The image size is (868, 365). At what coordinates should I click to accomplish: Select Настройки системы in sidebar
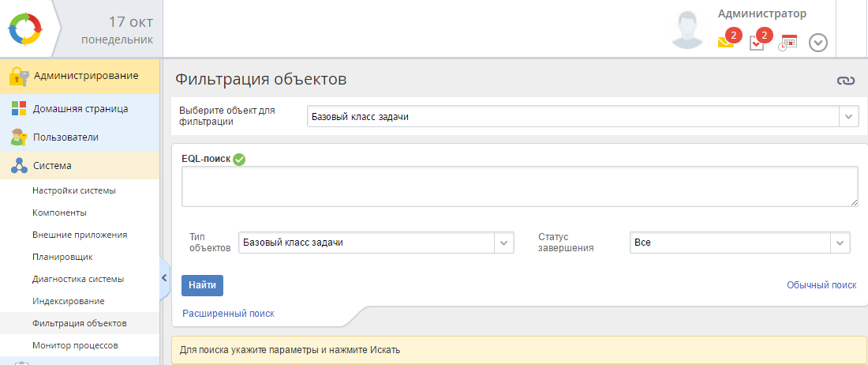73,190
